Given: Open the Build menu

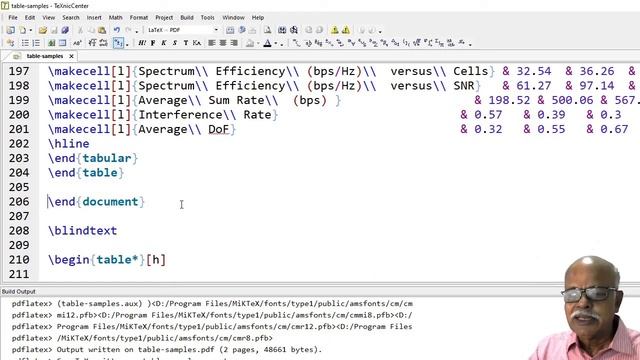Looking at the screenshot, I should tap(187, 18).
